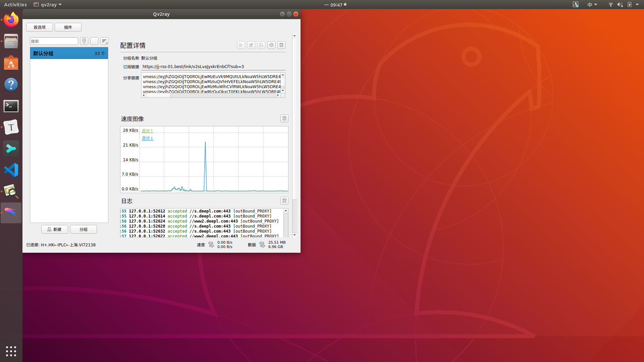Open input method 中 dropdown in top bar

coord(592,5)
